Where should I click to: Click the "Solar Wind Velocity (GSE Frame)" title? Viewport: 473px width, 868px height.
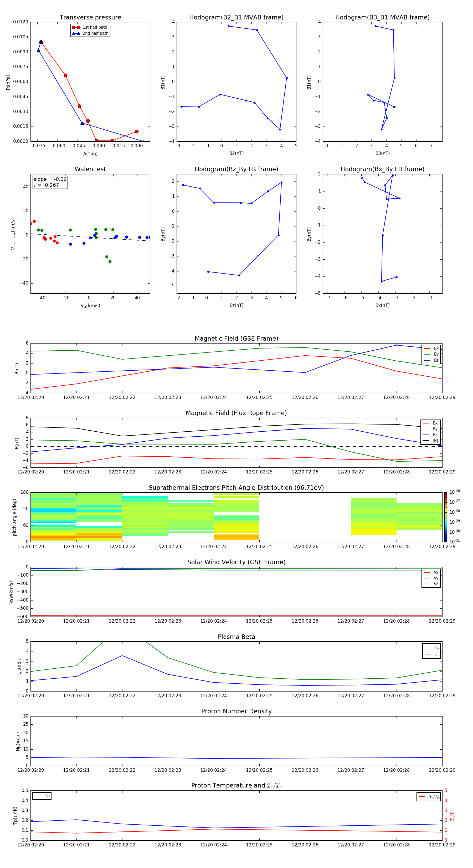click(236, 562)
